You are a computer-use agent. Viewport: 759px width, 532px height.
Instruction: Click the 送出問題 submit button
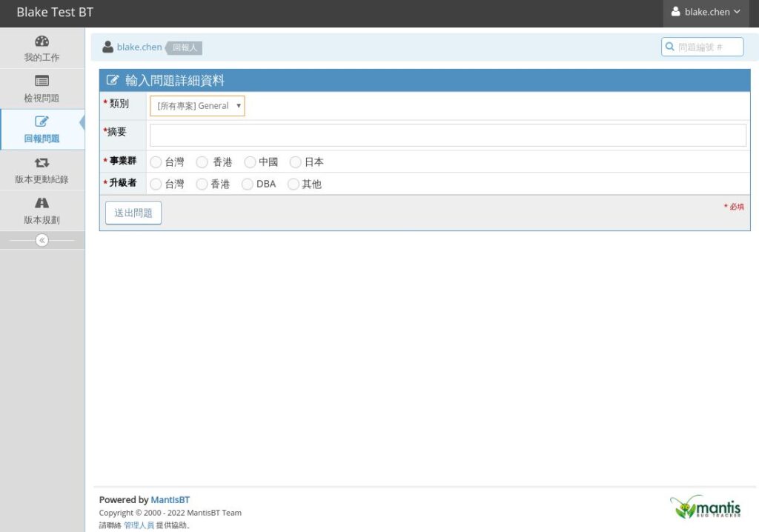click(133, 213)
